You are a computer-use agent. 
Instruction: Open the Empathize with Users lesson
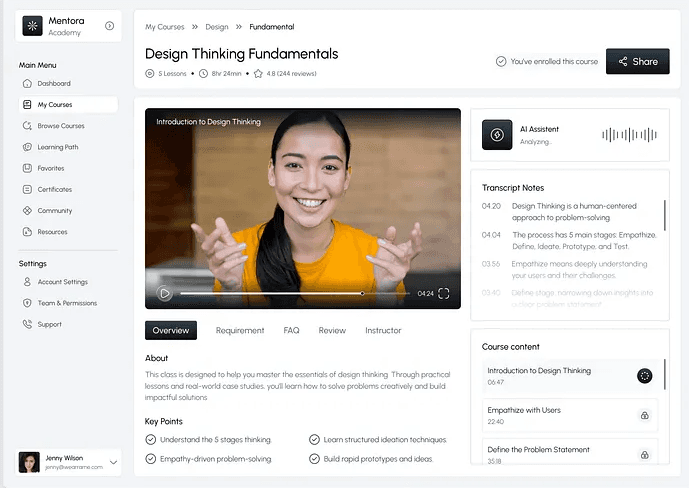point(570,416)
